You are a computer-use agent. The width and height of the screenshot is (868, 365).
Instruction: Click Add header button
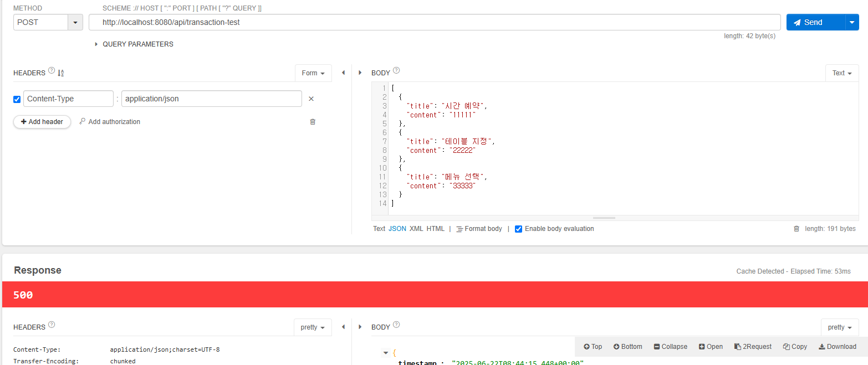42,122
